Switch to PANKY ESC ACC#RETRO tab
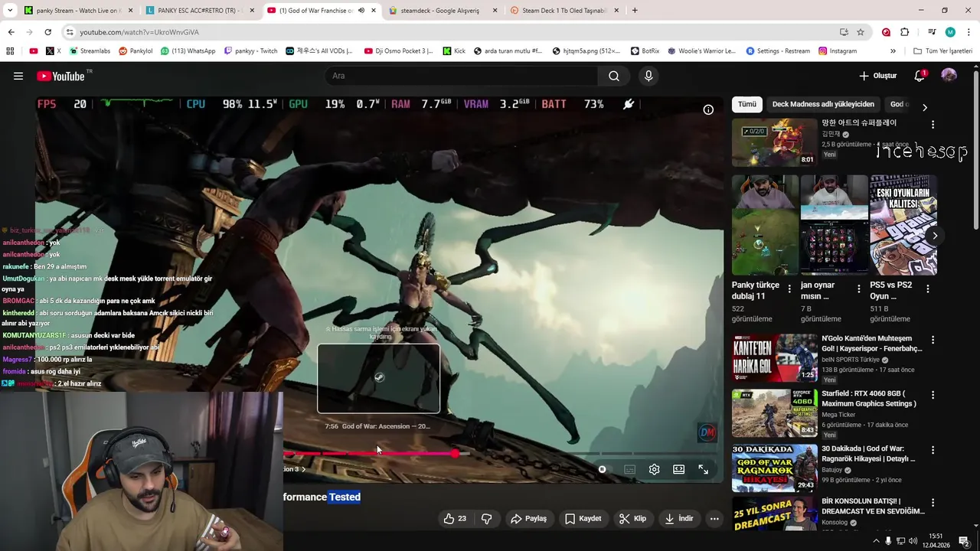 pos(199,11)
